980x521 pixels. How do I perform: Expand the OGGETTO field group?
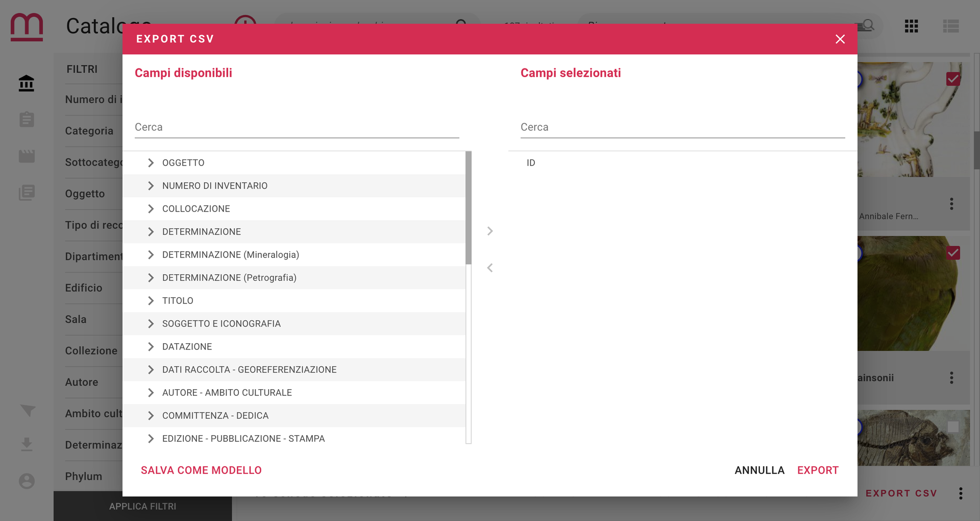[x=151, y=163]
